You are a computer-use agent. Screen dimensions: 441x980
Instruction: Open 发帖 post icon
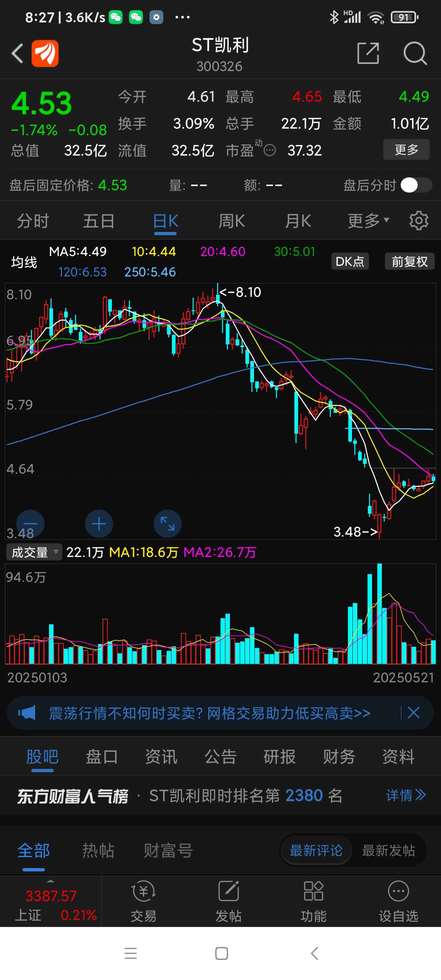coord(229,902)
